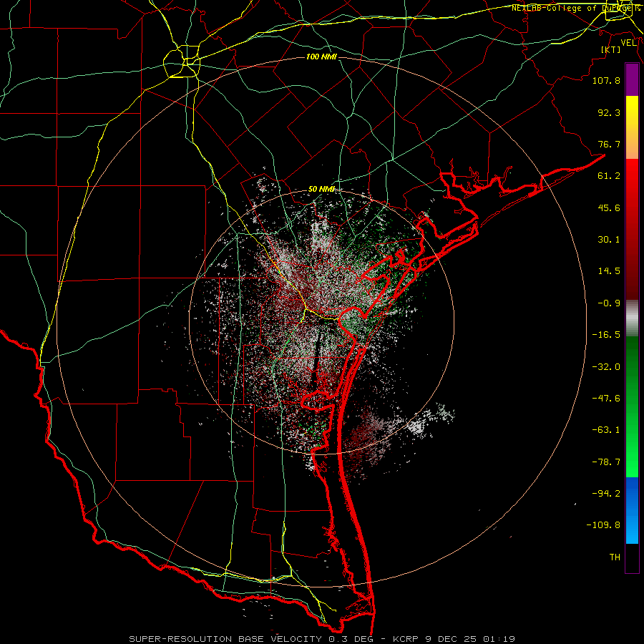Click the 92.3 velocity scale value
The height and width of the screenshot is (644, 644).
[609, 112]
